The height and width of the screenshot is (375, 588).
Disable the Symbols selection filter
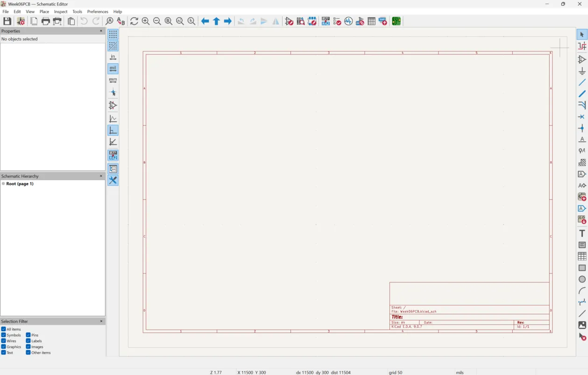click(4, 335)
